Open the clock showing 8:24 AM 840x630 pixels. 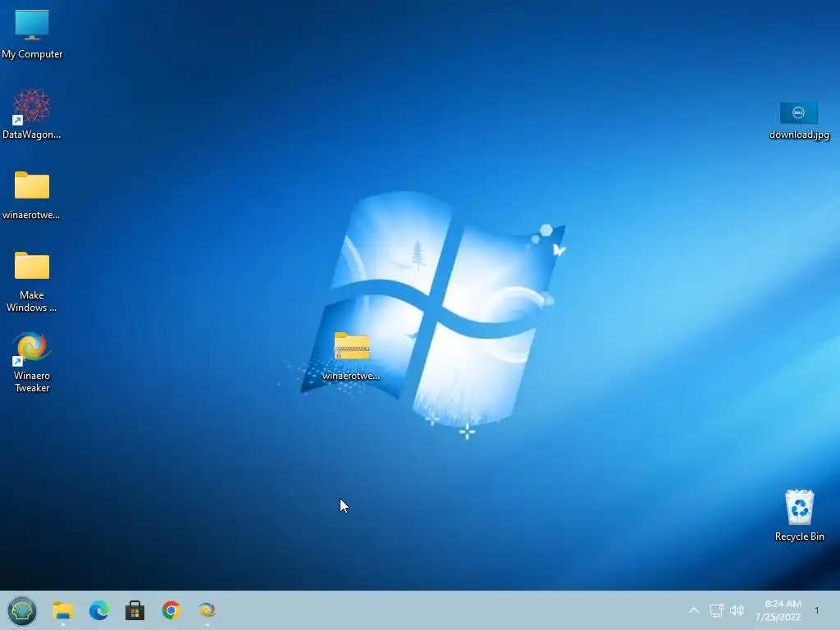778,610
